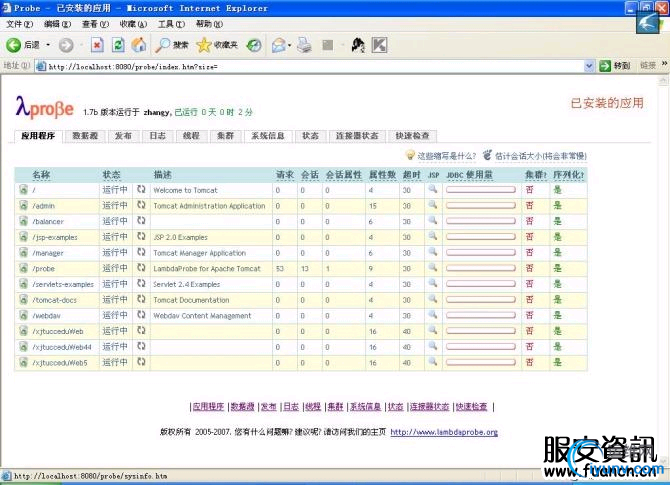Sort by the 请求 column header
Image resolution: width=670 pixels, height=485 pixels.
click(x=285, y=175)
